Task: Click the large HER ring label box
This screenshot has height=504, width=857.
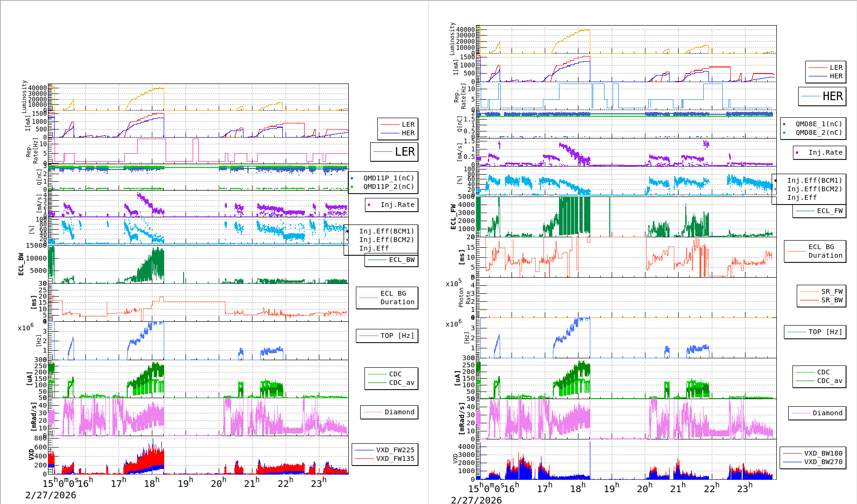Action: 822,96
